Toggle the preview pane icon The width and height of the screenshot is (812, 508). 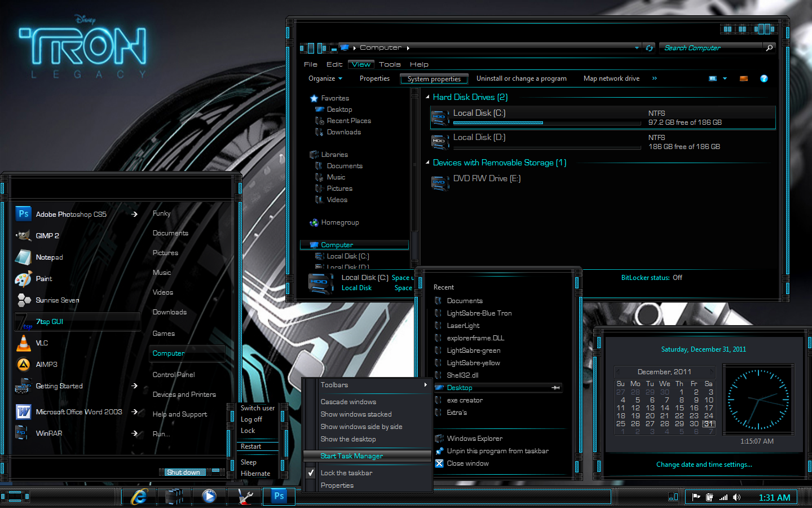744,78
